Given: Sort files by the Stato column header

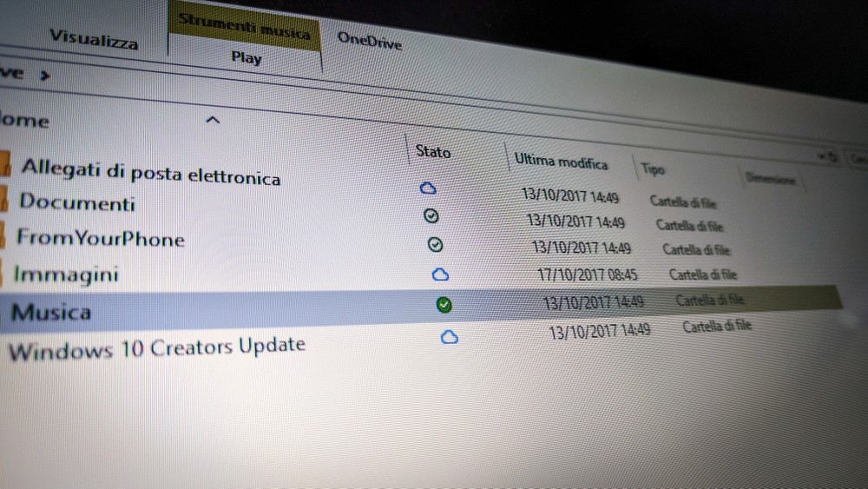Looking at the screenshot, I should (433, 152).
